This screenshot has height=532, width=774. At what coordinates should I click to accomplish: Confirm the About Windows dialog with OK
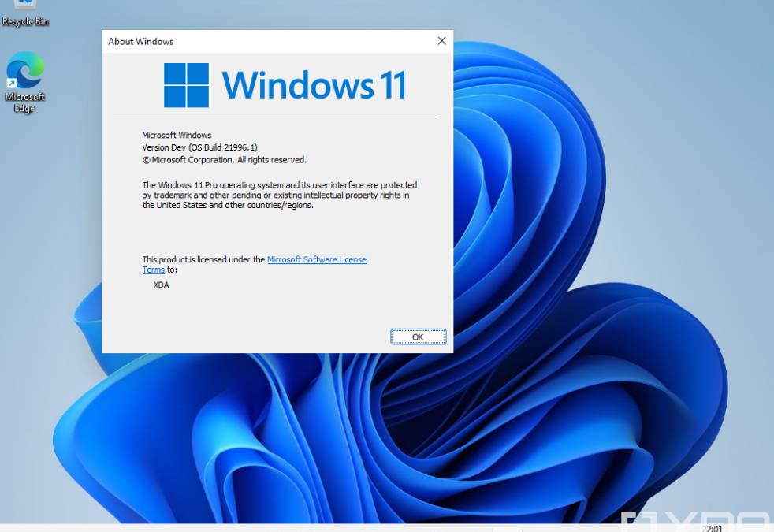coord(418,337)
